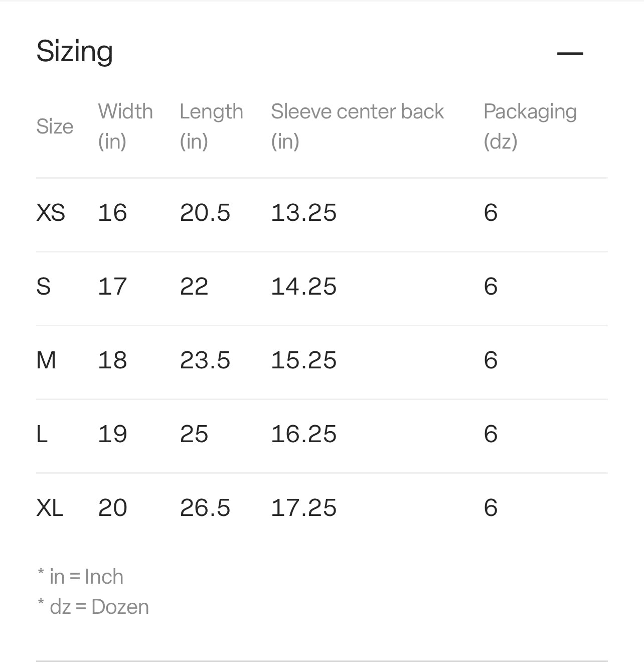Select the M size row label
The width and height of the screenshot is (644, 664).
pos(46,360)
